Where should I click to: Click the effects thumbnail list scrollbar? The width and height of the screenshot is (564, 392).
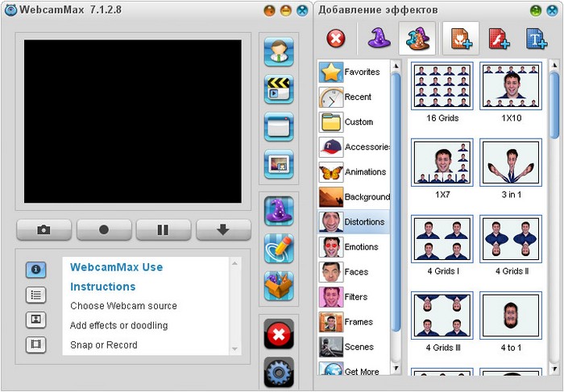pos(554,105)
